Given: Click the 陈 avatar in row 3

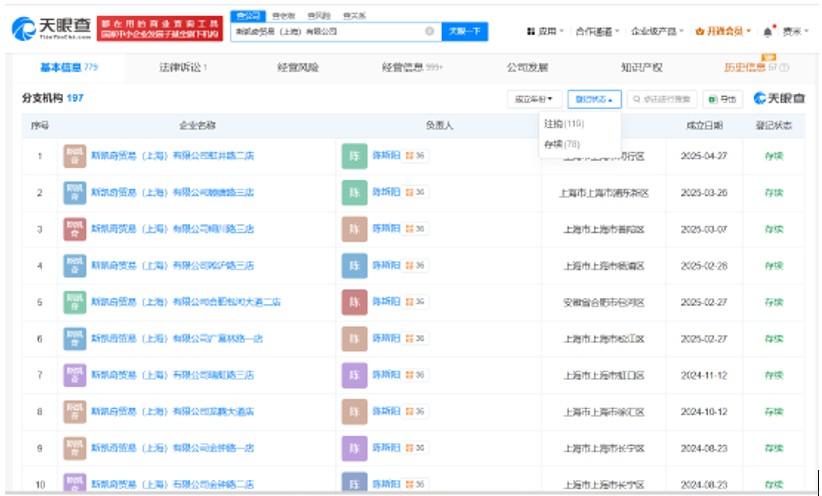Looking at the screenshot, I should click(x=354, y=229).
